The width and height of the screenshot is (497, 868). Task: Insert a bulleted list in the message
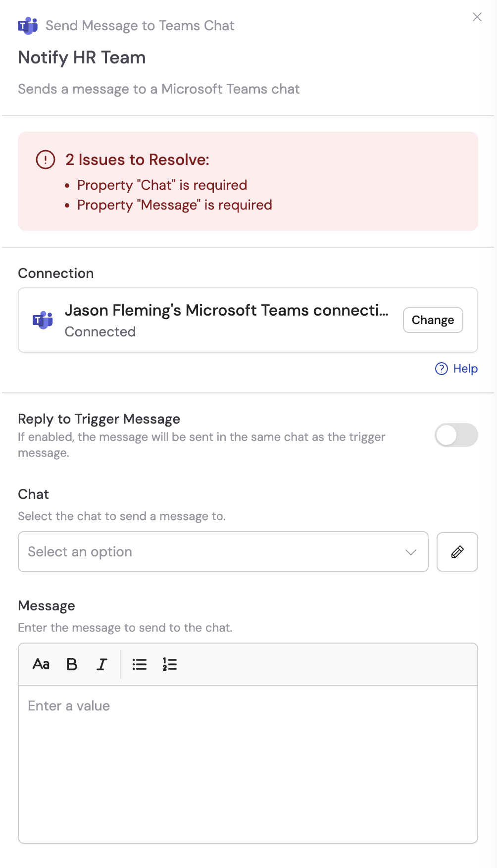pyautogui.click(x=140, y=664)
